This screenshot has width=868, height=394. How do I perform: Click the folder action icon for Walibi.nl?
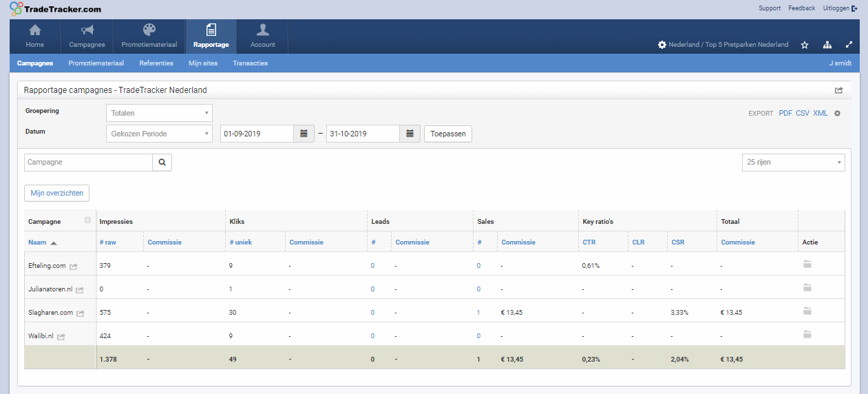pos(807,334)
